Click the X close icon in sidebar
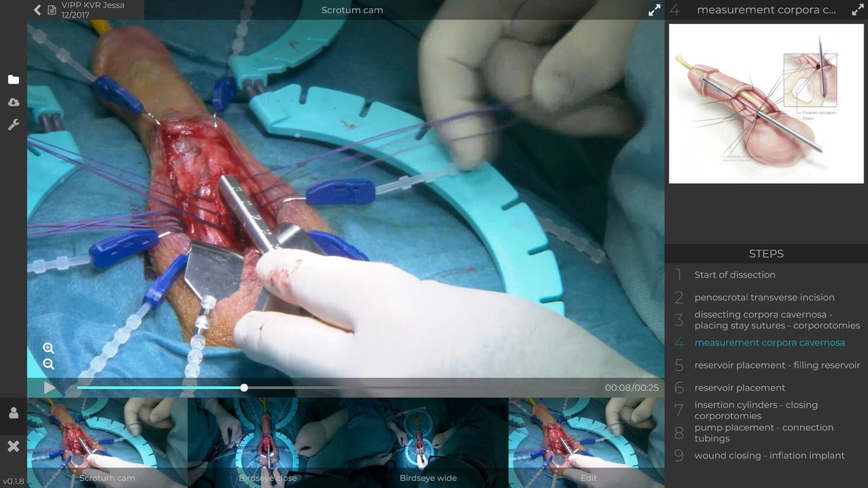 tap(13, 446)
